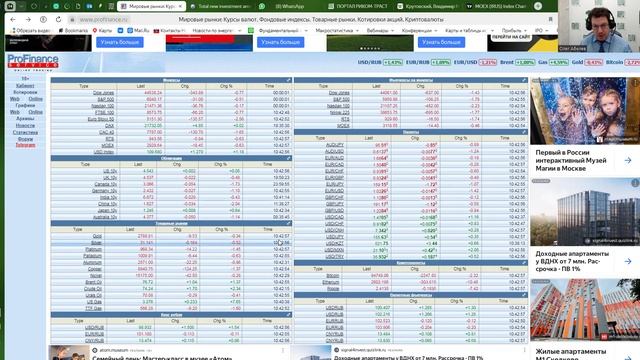Open the Карты bookmark
This screenshot has width=640, height=360.
(102, 31)
